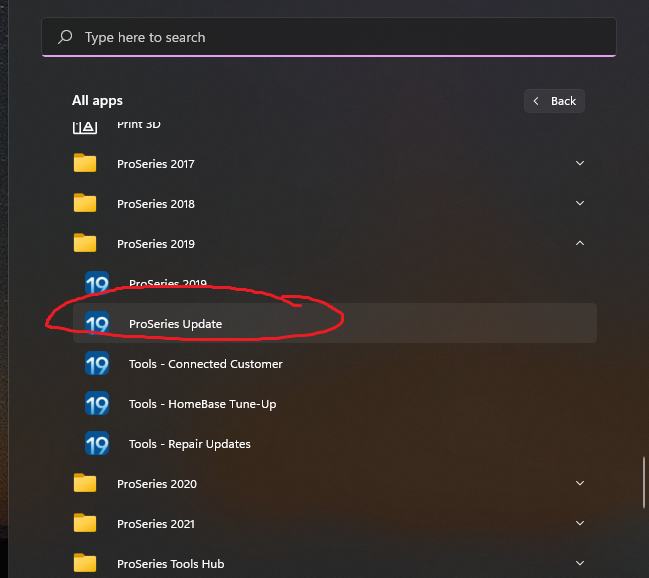Image resolution: width=649 pixels, height=578 pixels.
Task: Open Tools - Repair Updates entry
Action: click(x=189, y=444)
